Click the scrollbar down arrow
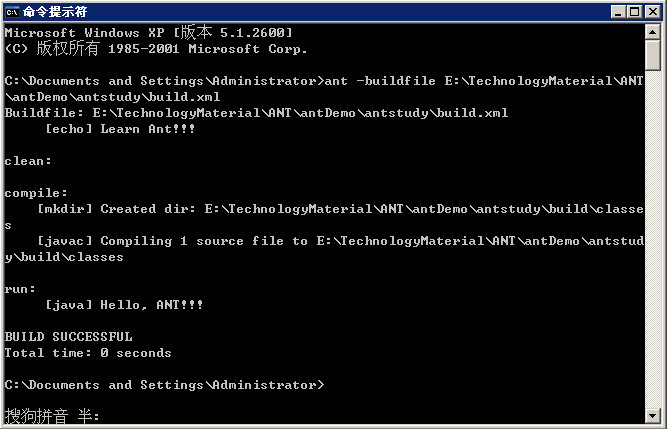 (652, 413)
